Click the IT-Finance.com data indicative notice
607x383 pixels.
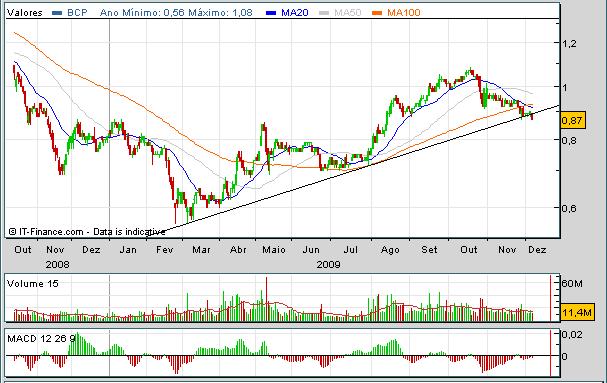click(x=87, y=232)
